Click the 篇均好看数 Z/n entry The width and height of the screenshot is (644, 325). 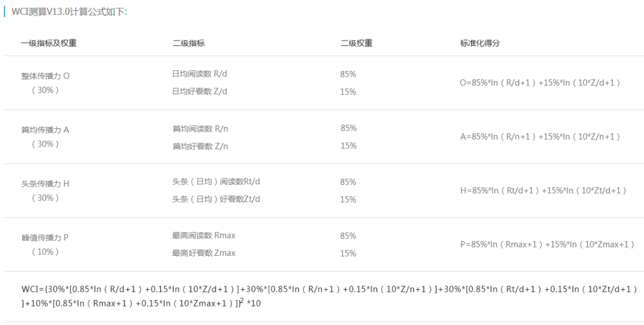click(200, 146)
